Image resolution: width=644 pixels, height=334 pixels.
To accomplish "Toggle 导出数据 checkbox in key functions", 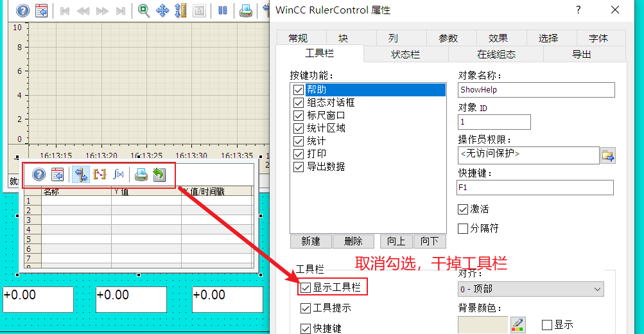I will click(299, 167).
